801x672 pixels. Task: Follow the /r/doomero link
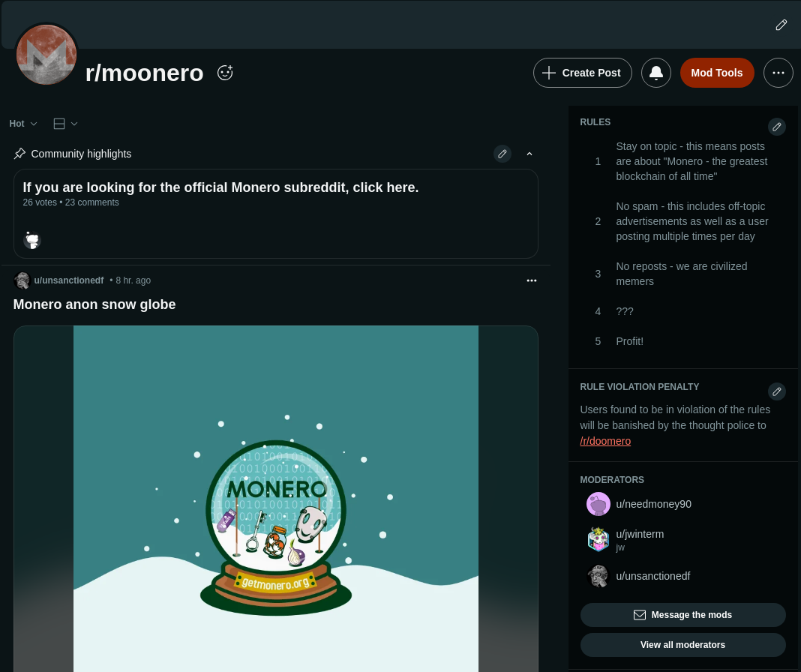click(604, 441)
